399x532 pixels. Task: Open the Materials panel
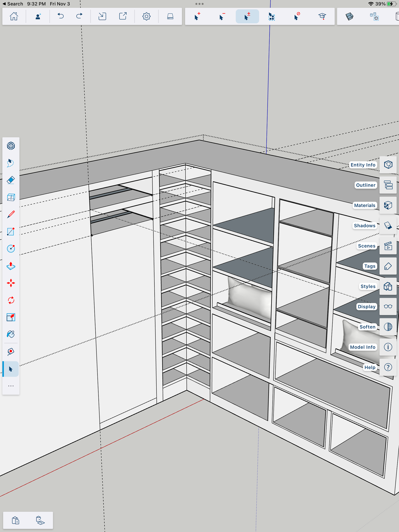[388, 205]
